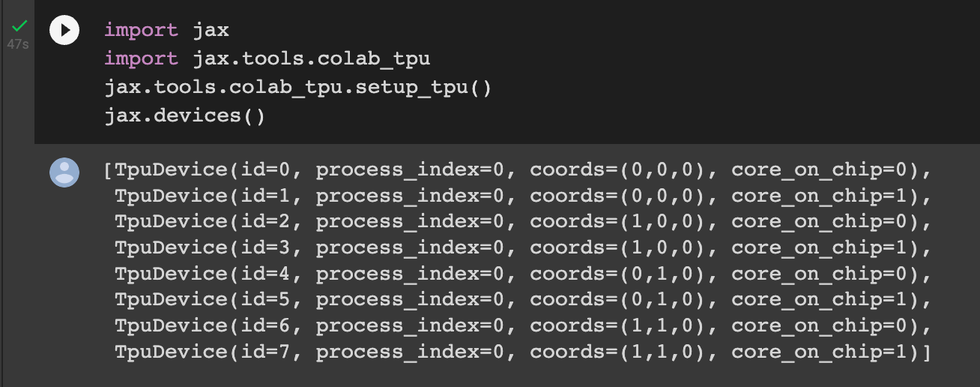Place cursor on the 'import jax' line
980x387 pixels.
tap(166, 31)
